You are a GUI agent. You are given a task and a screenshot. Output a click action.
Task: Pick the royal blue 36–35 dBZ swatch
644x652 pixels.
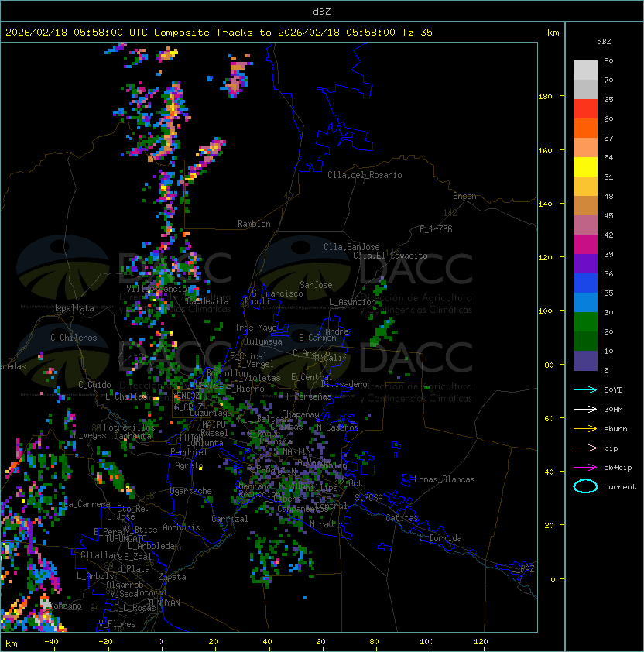click(x=585, y=283)
